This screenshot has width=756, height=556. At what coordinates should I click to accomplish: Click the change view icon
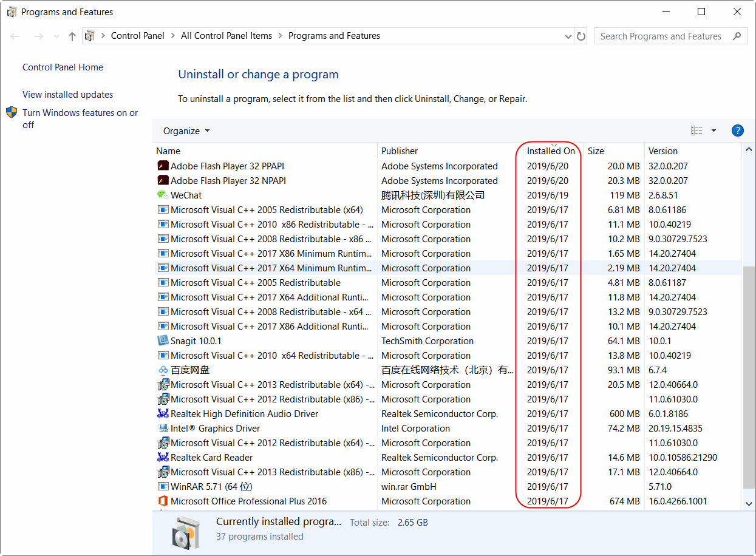(696, 131)
